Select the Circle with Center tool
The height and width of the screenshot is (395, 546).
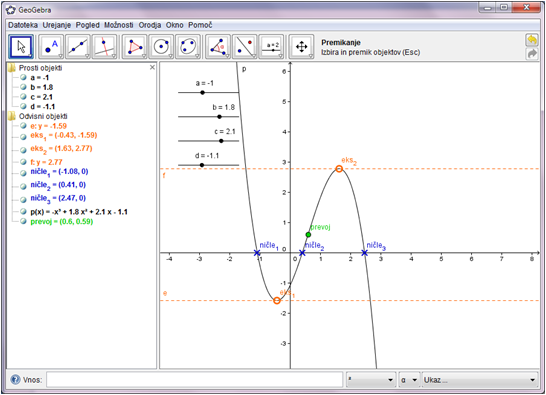(x=162, y=47)
